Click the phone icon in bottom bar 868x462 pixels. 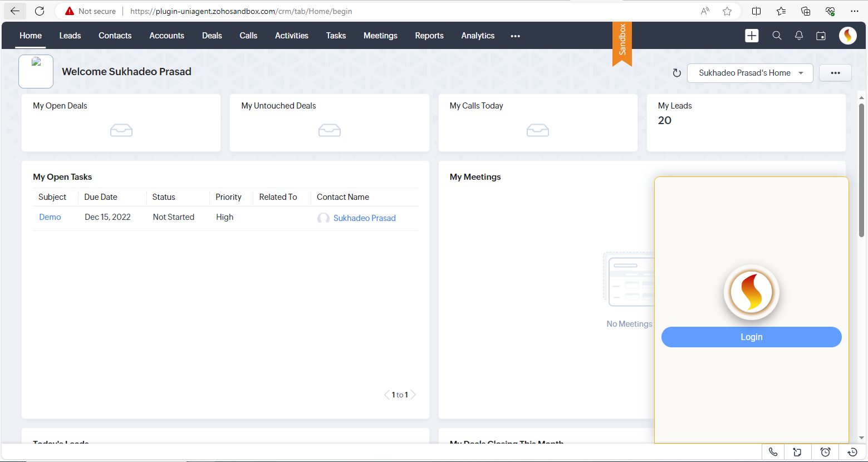(x=773, y=452)
